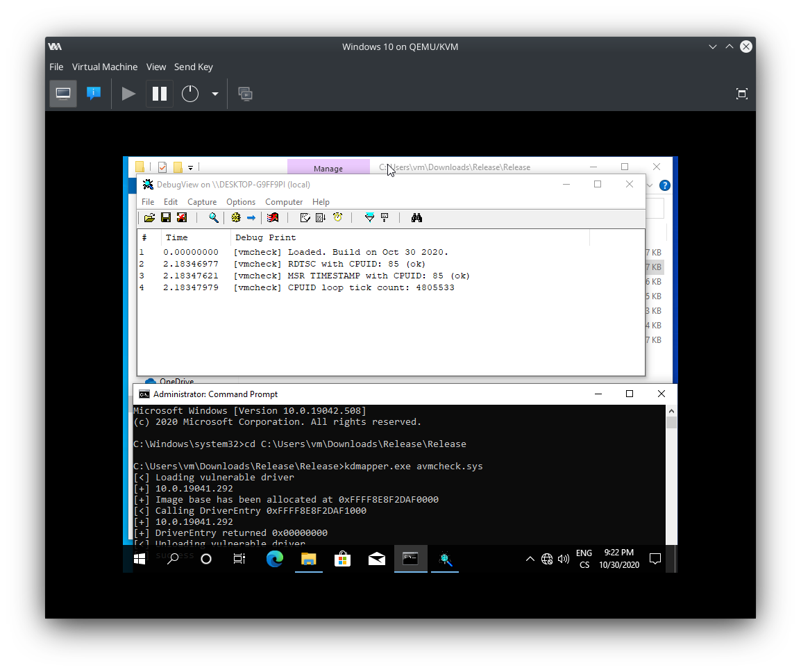Toggle the Capture Kernel gear icon
This screenshot has height=672, width=801.
click(x=235, y=218)
